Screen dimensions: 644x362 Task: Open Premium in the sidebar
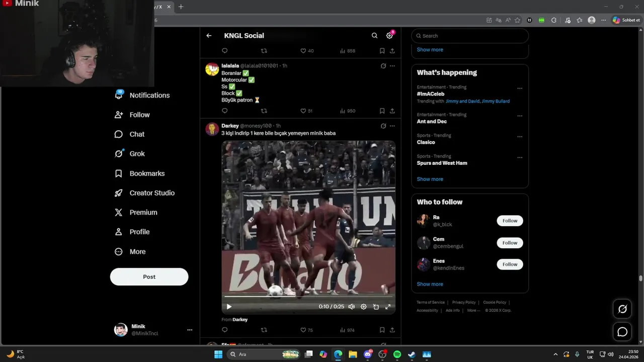click(x=136, y=212)
